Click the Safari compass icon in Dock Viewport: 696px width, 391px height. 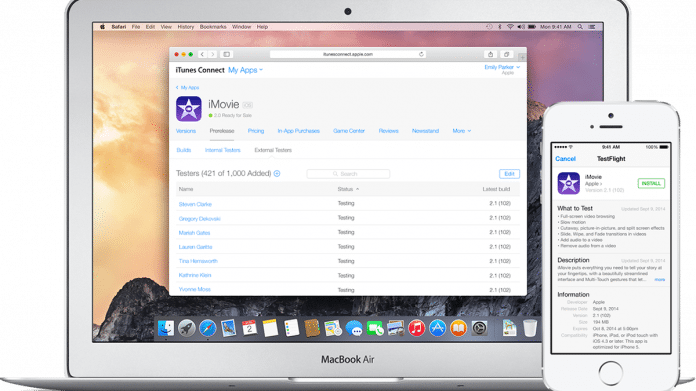point(207,328)
